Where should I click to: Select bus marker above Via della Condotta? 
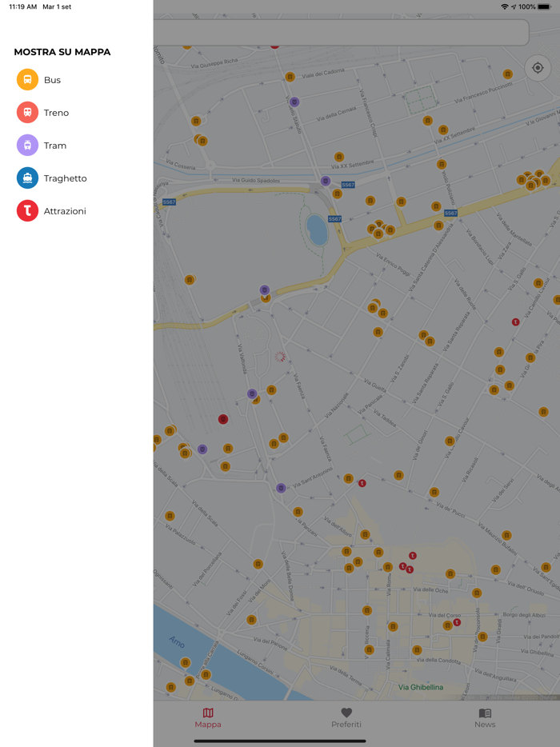417,649
